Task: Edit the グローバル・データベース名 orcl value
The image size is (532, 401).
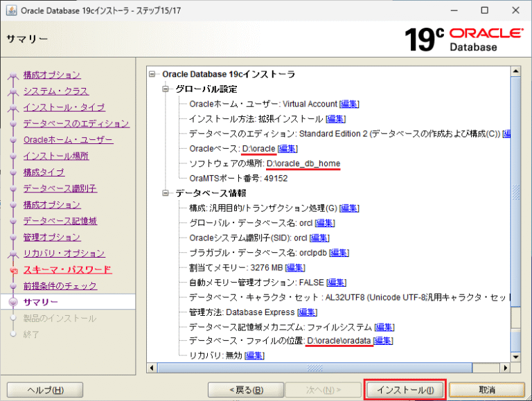Action: pyautogui.click(x=325, y=223)
